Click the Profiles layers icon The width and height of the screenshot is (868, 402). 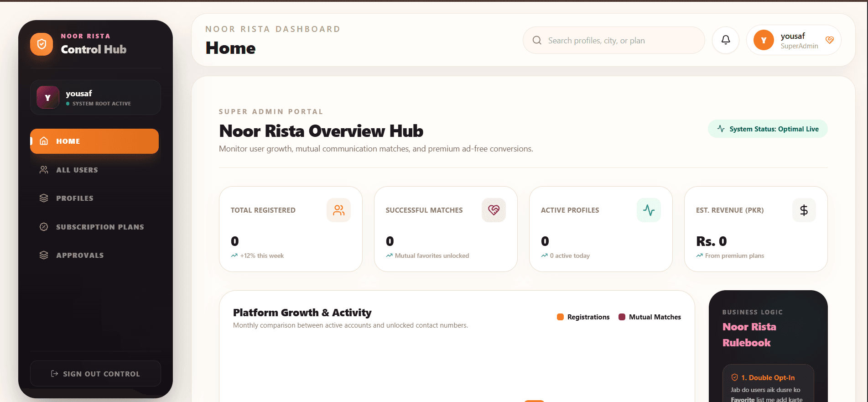(44, 198)
